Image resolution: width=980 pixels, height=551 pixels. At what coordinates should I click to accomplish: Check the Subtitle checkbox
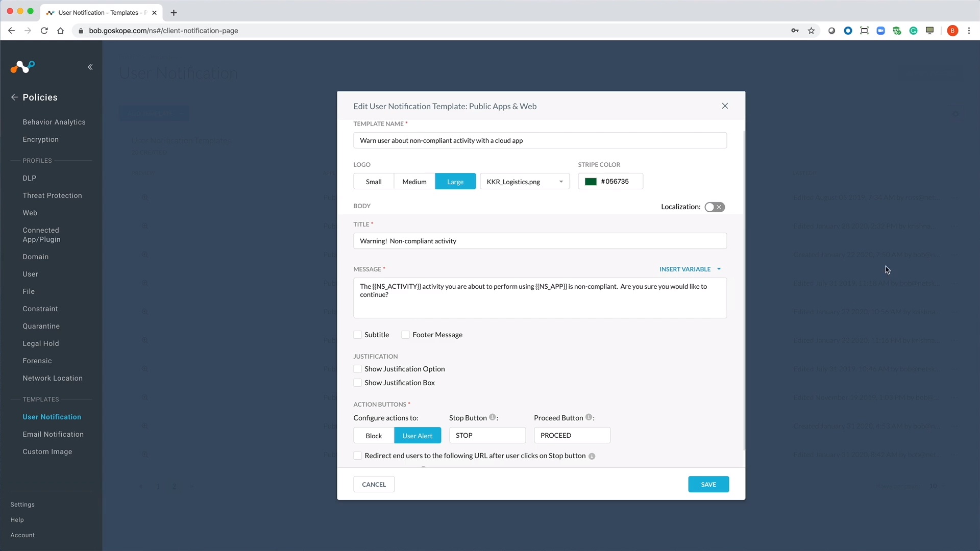357,335
